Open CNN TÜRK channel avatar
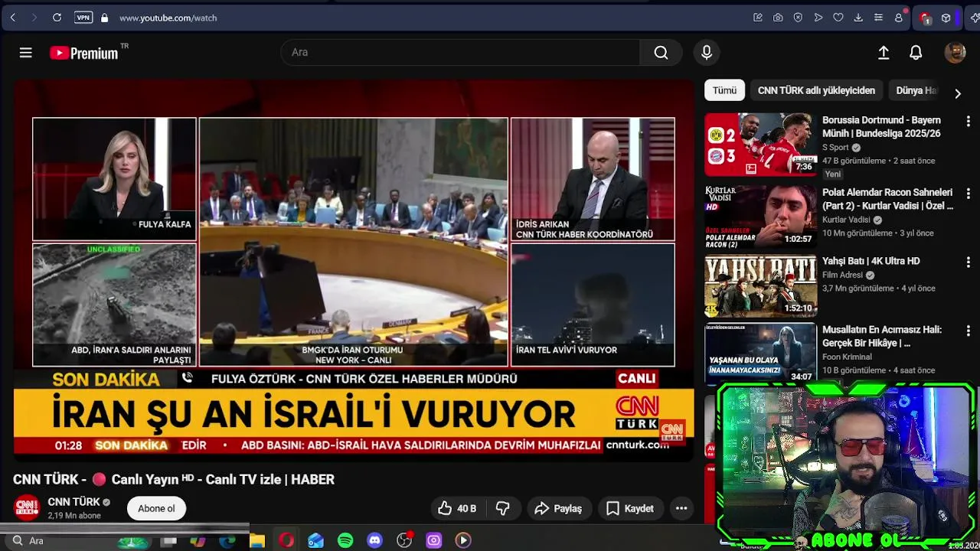This screenshot has height=551, width=980. (x=27, y=508)
